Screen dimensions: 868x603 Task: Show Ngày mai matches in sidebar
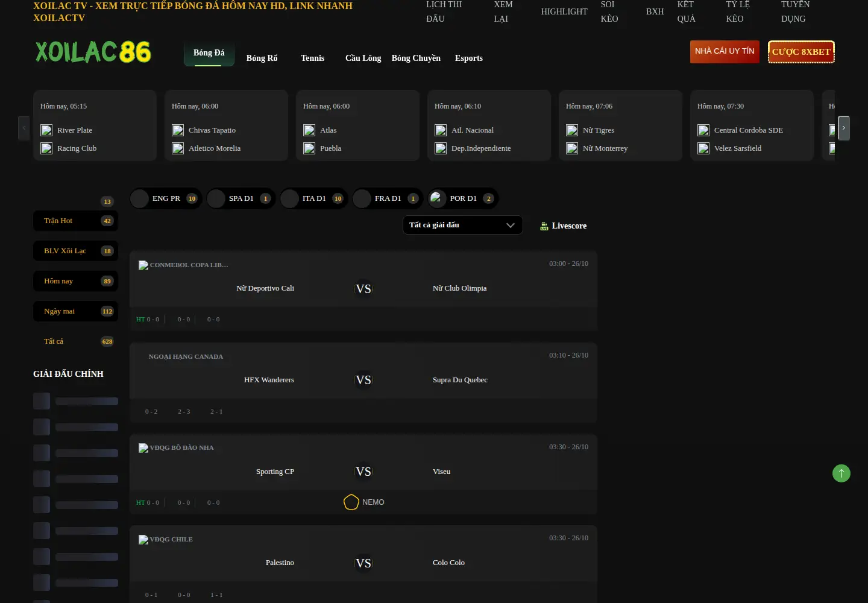point(75,311)
